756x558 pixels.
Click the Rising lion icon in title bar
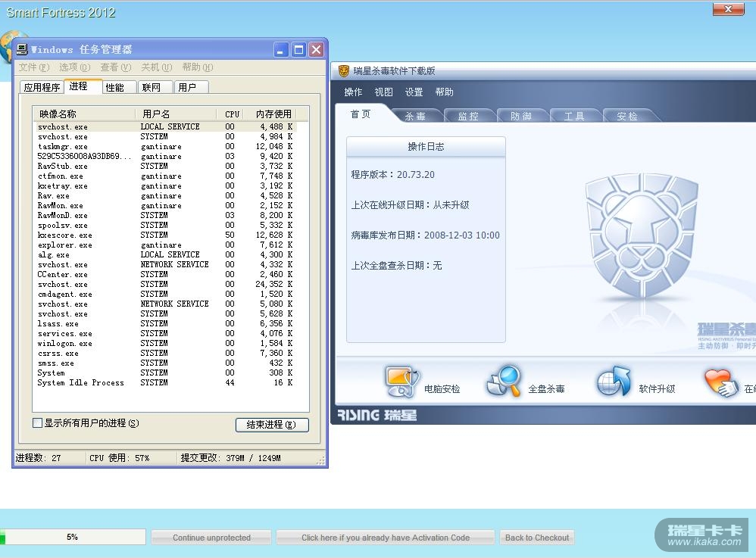[x=343, y=71]
